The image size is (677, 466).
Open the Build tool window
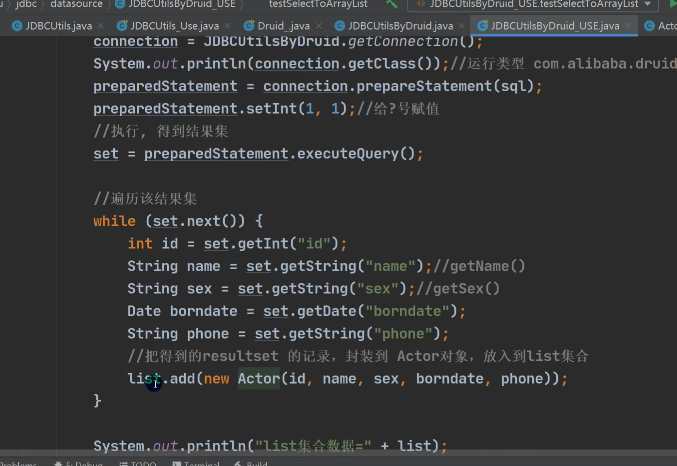tap(251, 463)
